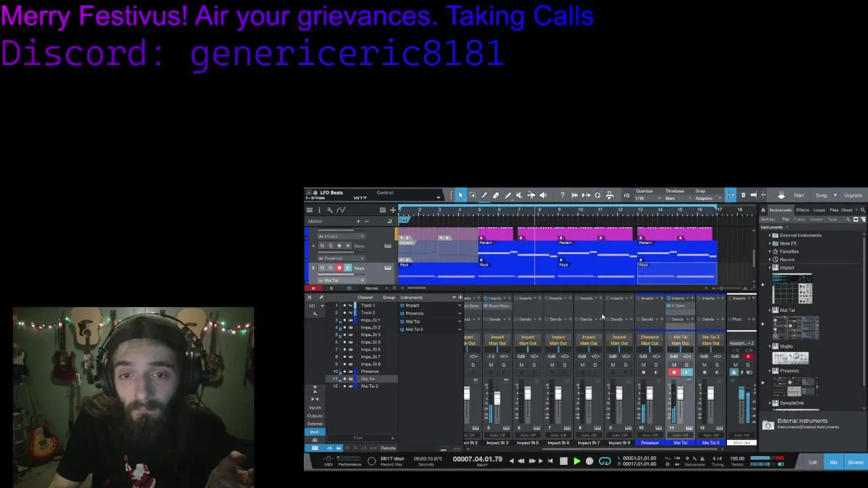
Task: Open Presence instrument dropdown arrow in mixer list
Action: click(x=459, y=314)
